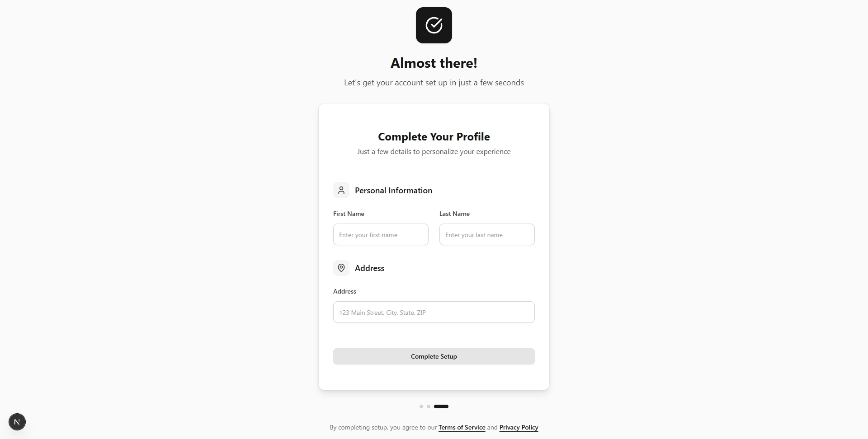
Task: Open the Privacy Policy link
Action: [x=519, y=427]
